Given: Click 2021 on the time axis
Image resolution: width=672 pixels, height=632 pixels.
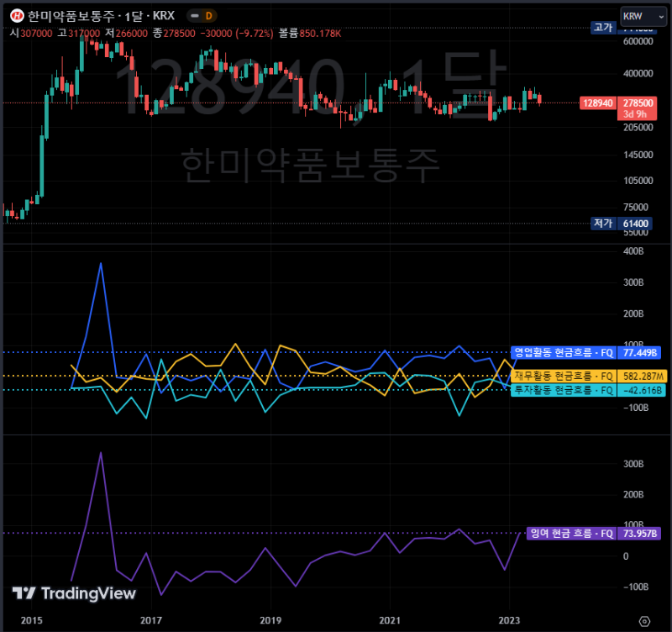Looking at the screenshot, I should click(x=390, y=620).
